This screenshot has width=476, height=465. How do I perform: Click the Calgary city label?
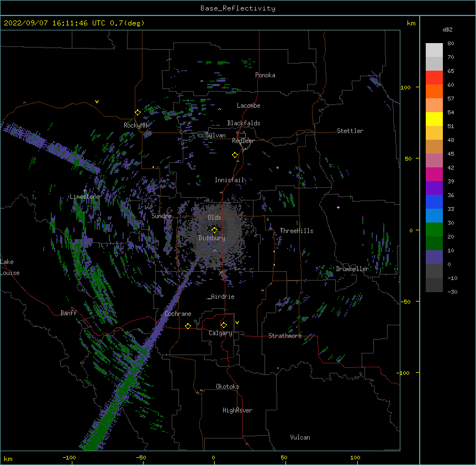[220, 333]
